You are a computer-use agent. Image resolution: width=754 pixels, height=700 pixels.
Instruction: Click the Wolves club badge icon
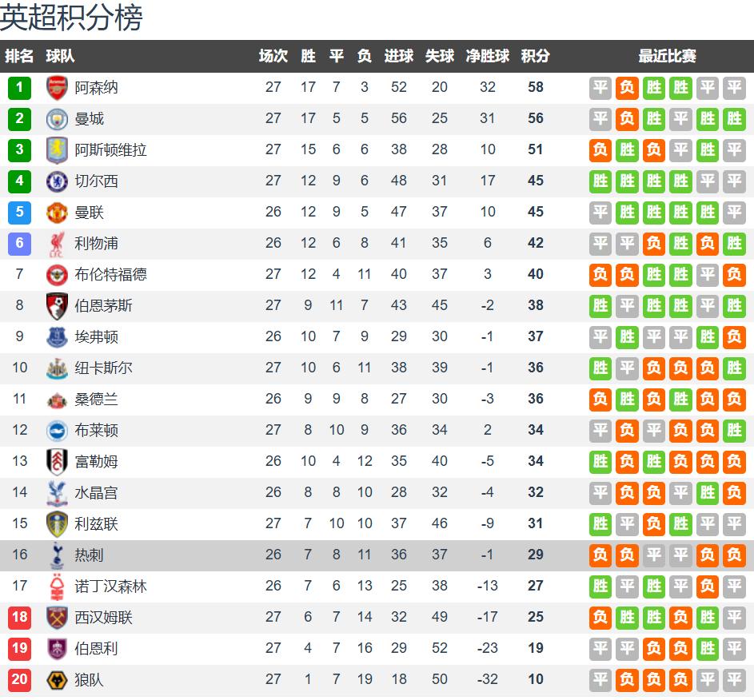(58, 679)
